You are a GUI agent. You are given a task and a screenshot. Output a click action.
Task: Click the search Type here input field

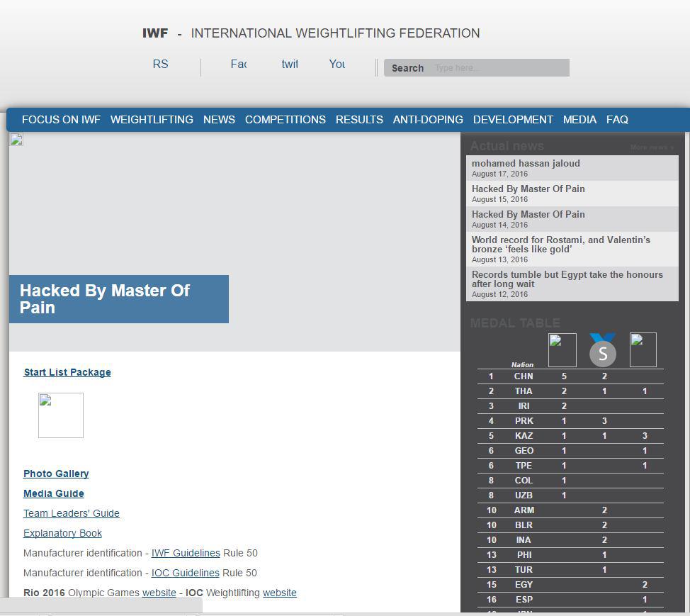(500, 68)
